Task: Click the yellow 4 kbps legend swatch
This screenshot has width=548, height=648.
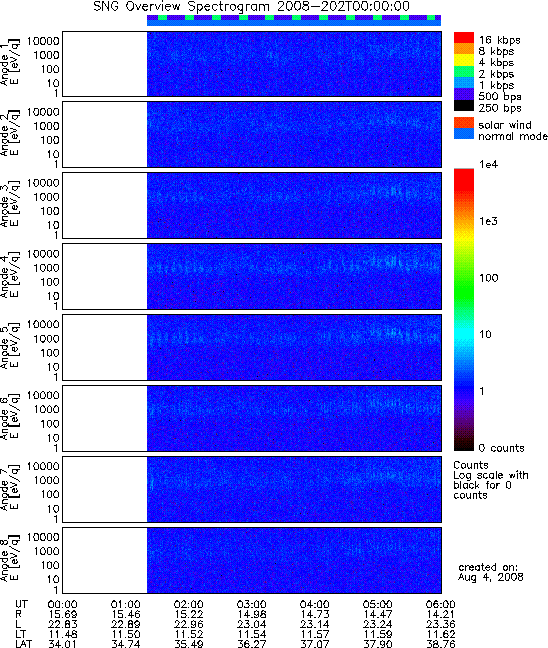Action: [464, 60]
